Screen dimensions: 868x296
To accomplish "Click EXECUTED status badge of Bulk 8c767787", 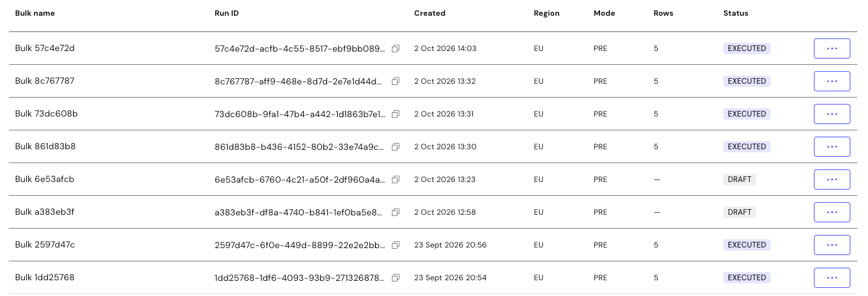I will (x=747, y=81).
